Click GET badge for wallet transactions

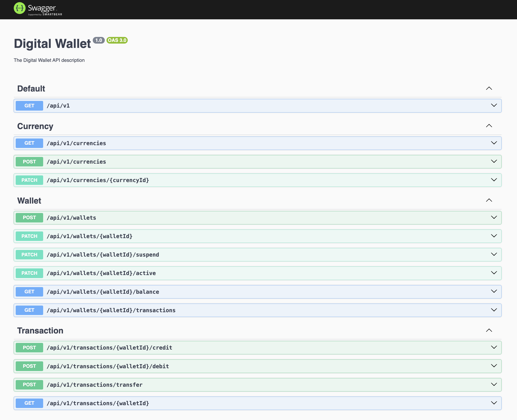tap(29, 310)
